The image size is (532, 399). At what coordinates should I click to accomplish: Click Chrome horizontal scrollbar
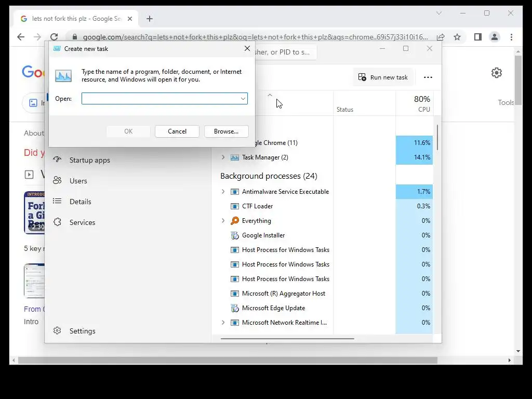pyautogui.click(x=228, y=361)
